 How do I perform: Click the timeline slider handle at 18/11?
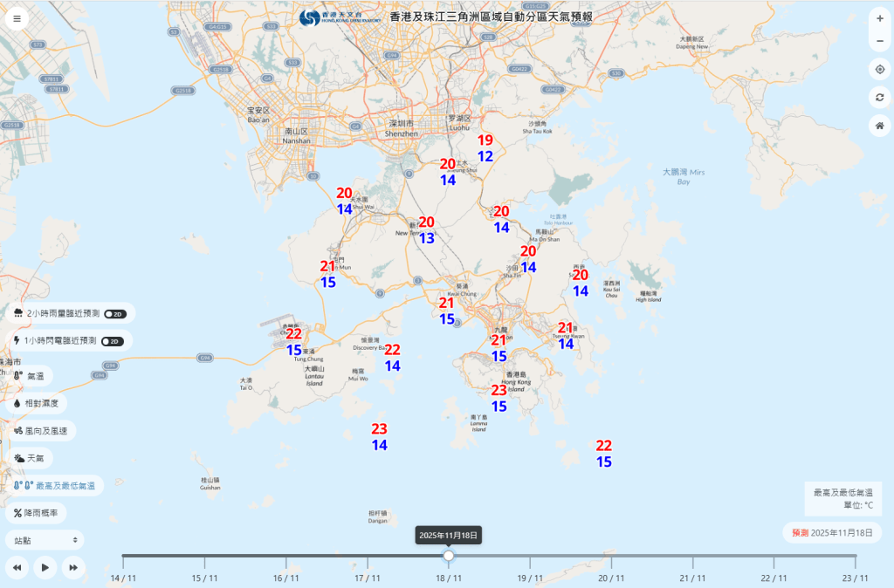pos(448,555)
